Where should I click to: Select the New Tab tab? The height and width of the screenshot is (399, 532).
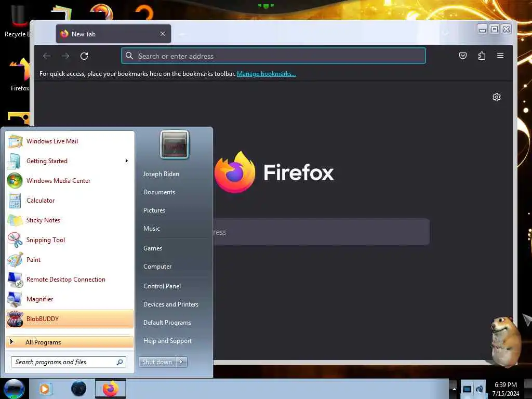click(x=113, y=34)
